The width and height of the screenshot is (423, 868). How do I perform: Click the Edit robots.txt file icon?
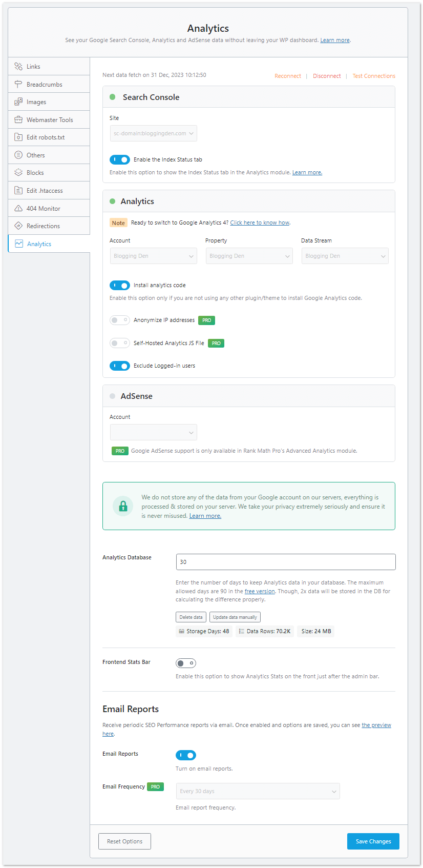[18, 137]
